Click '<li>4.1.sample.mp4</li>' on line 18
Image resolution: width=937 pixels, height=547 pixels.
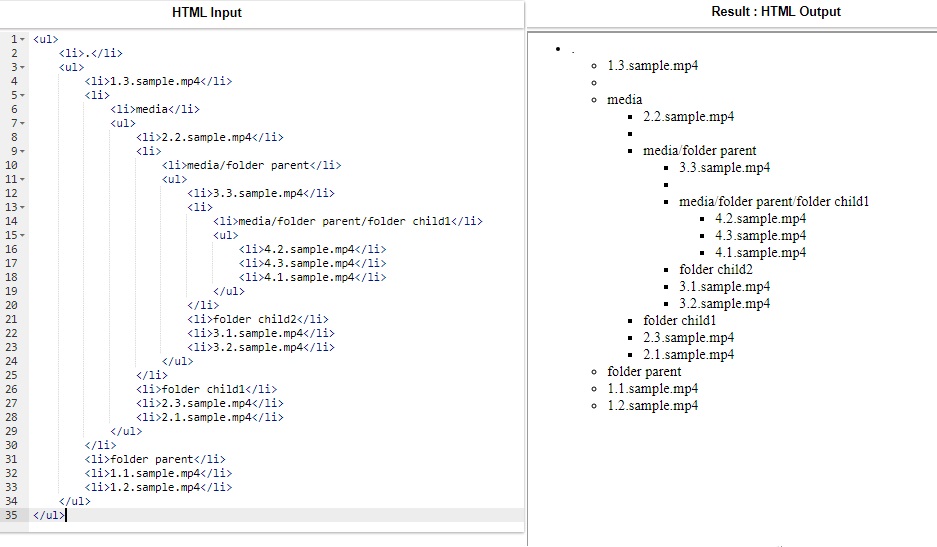click(313, 277)
